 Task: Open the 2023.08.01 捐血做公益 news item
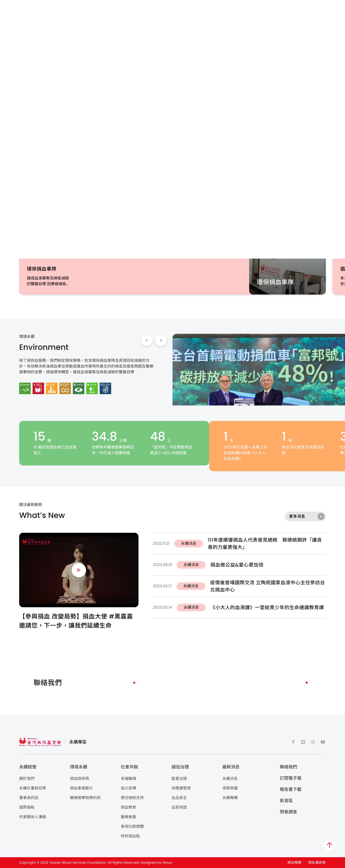pos(236,565)
